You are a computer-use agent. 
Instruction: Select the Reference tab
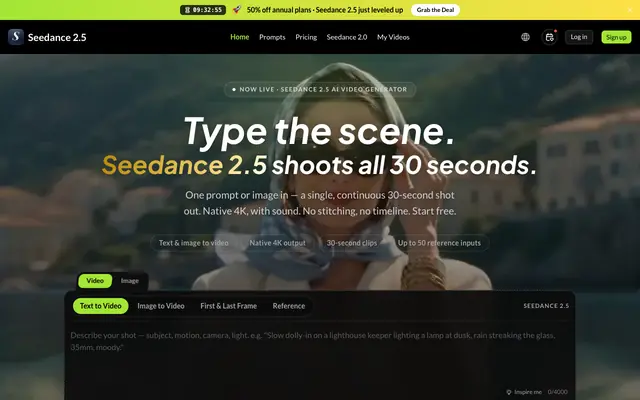pos(289,306)
